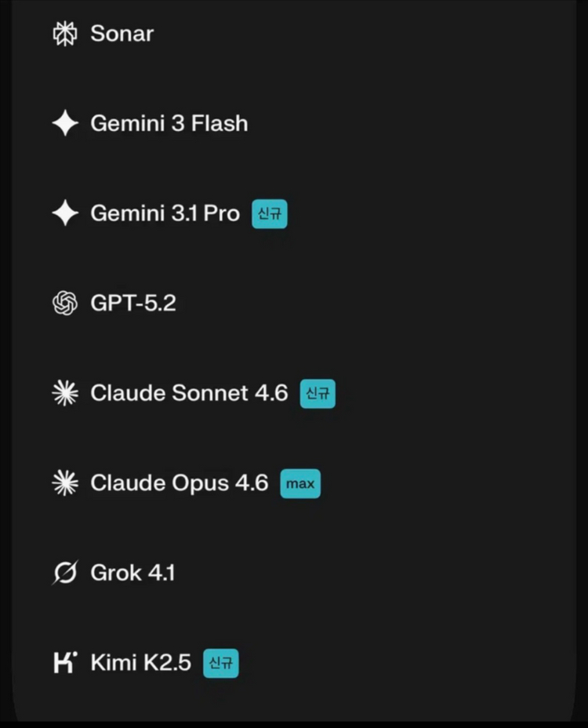Screen dimensions: 588x728
Task: Click the Grok 4.1 logo icon
Action: (x=64, y=573)
